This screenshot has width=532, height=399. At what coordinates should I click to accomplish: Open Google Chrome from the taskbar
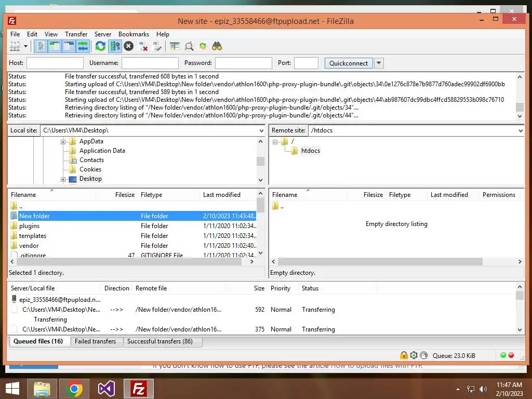pyautogui.click(x=74, y=389)
